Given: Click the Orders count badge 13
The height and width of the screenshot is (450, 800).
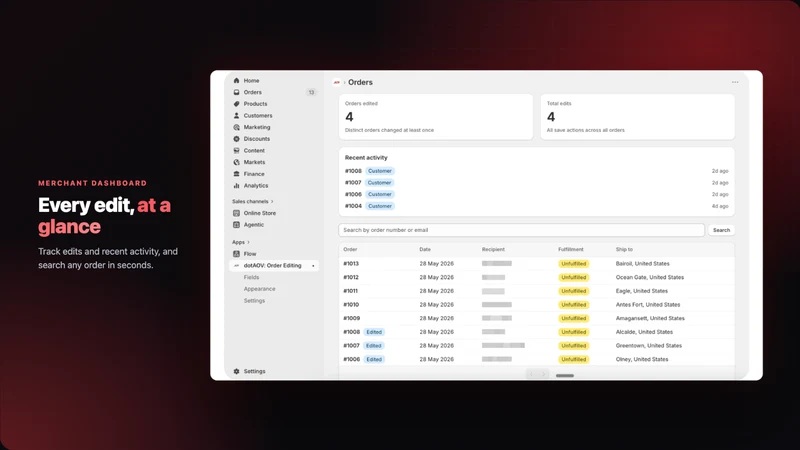Looking at the screenshot, I should pyautogui.click(x=311, y=92).
